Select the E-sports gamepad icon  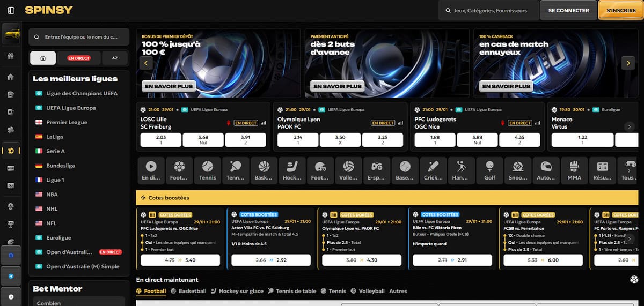tap(377, 170)
